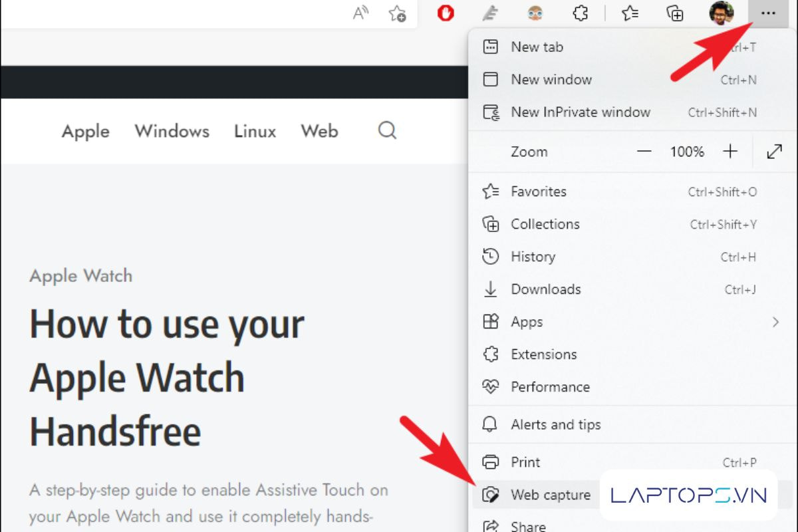The image size is (798, 532).
Task: Click the Read aloud icon in address bar
Action: click(360, 13)
